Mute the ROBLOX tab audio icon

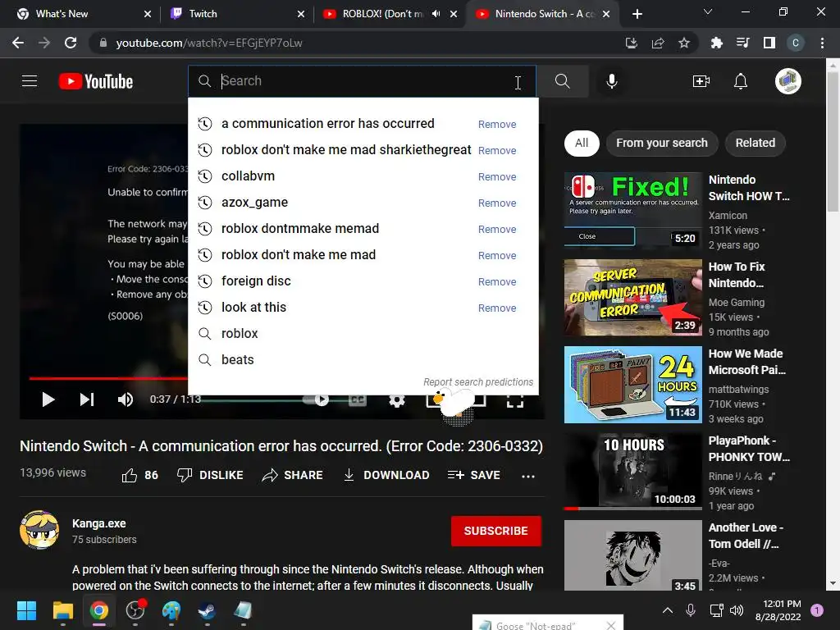tap(436, 14)
